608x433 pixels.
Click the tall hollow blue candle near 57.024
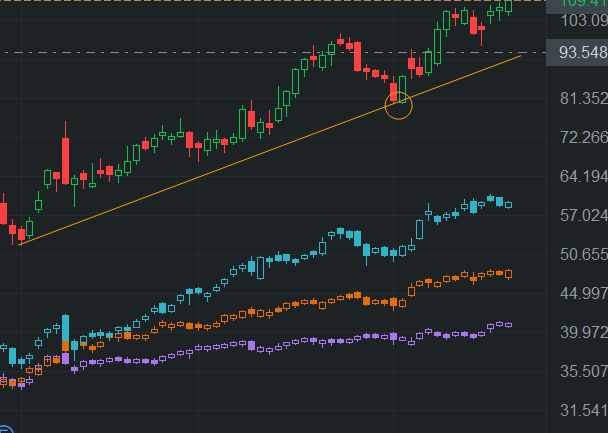(x=419, y=229)
